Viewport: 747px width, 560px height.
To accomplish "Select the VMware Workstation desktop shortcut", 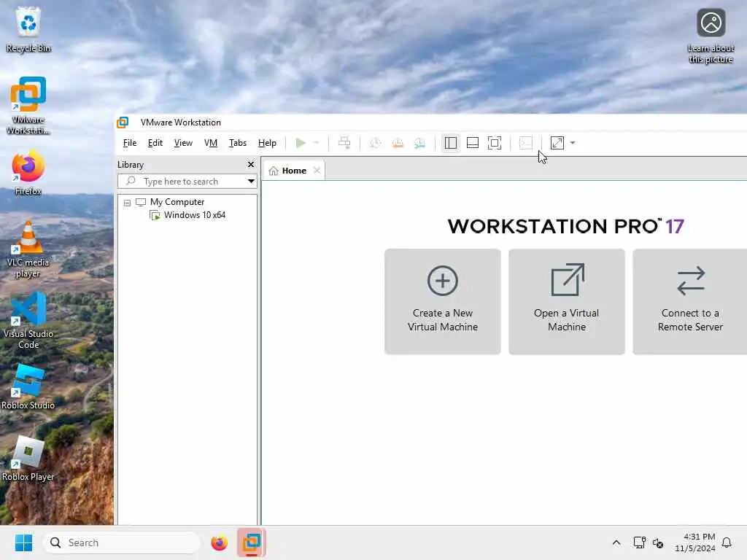I will tap(28, 106).
